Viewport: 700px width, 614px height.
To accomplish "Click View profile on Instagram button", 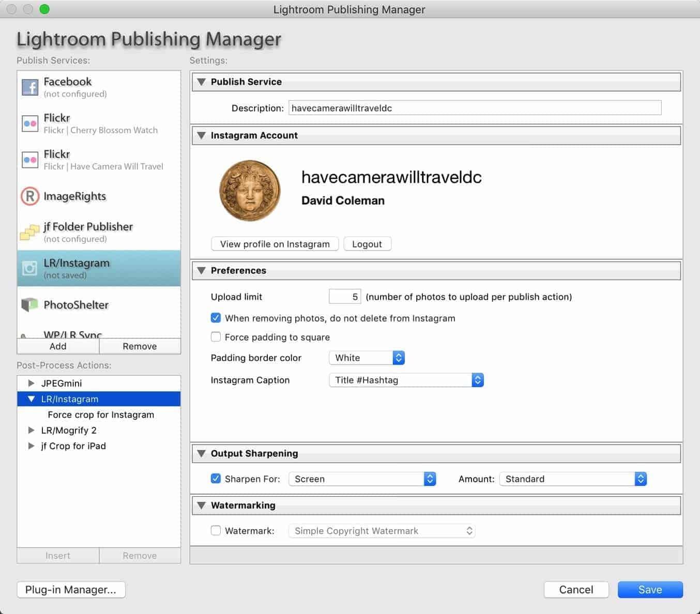I will tap(275, 244).
